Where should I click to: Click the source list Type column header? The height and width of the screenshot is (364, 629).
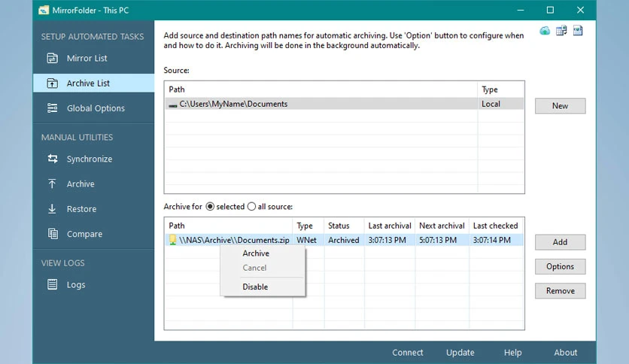click(500, 89)
